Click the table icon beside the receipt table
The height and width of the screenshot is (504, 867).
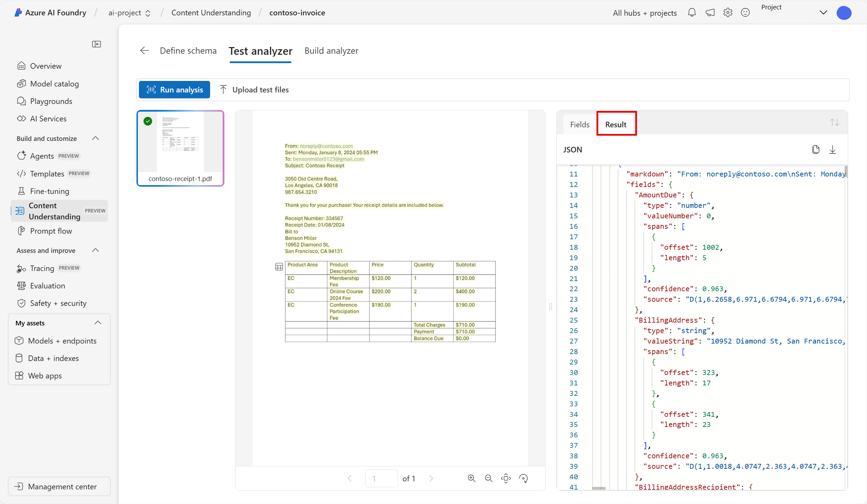tap(279, 267)
